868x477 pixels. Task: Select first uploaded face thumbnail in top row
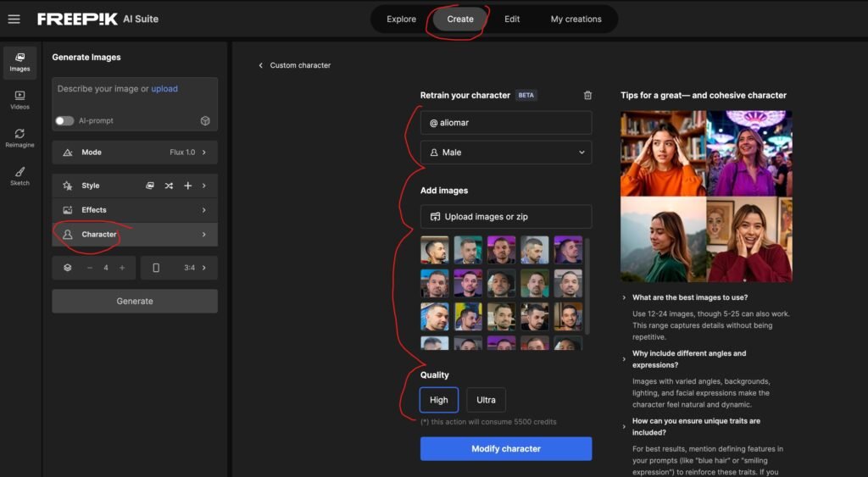pos(435,250)
